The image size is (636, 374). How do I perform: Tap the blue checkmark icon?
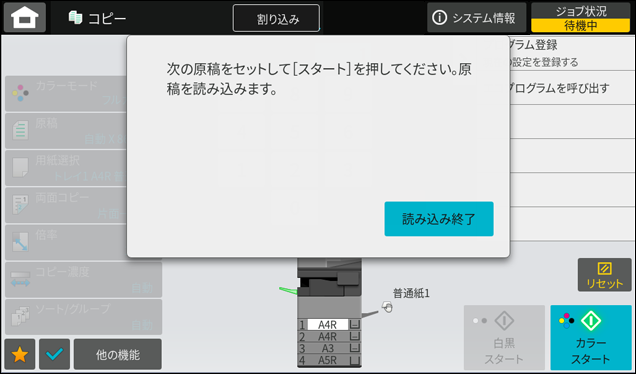coord(54,355)
